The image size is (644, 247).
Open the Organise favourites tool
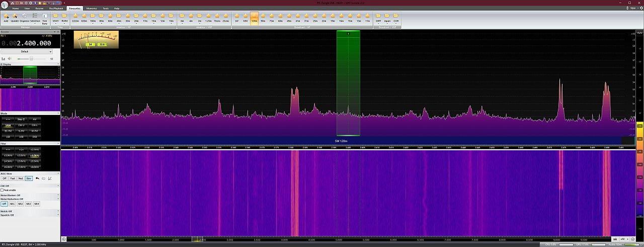(24, 17)
